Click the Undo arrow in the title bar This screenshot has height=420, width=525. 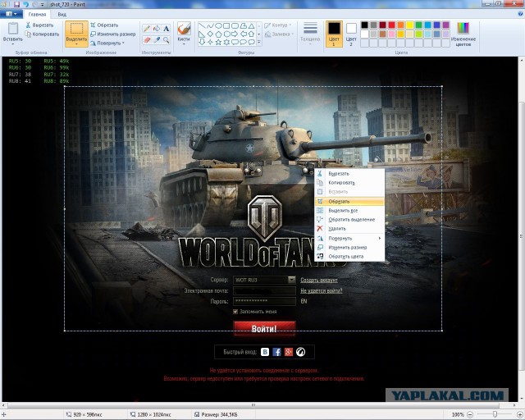25,4
